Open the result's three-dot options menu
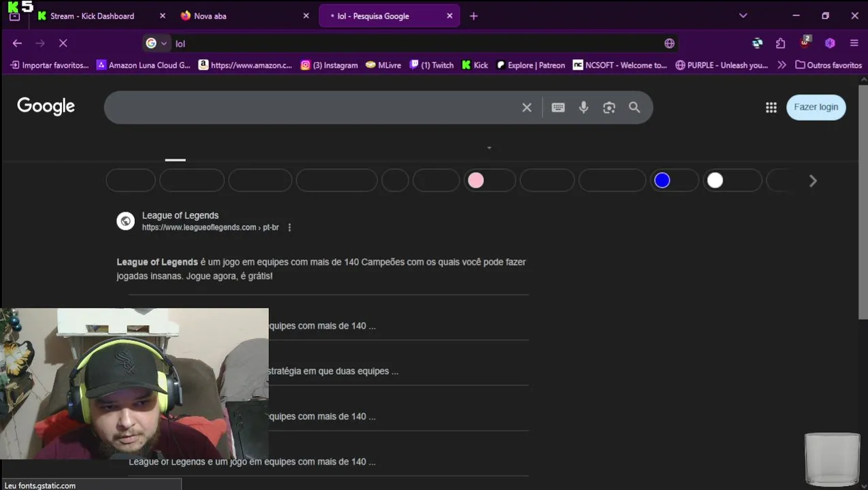The height and width of the screenshot is (490, 868). point(289,227)
